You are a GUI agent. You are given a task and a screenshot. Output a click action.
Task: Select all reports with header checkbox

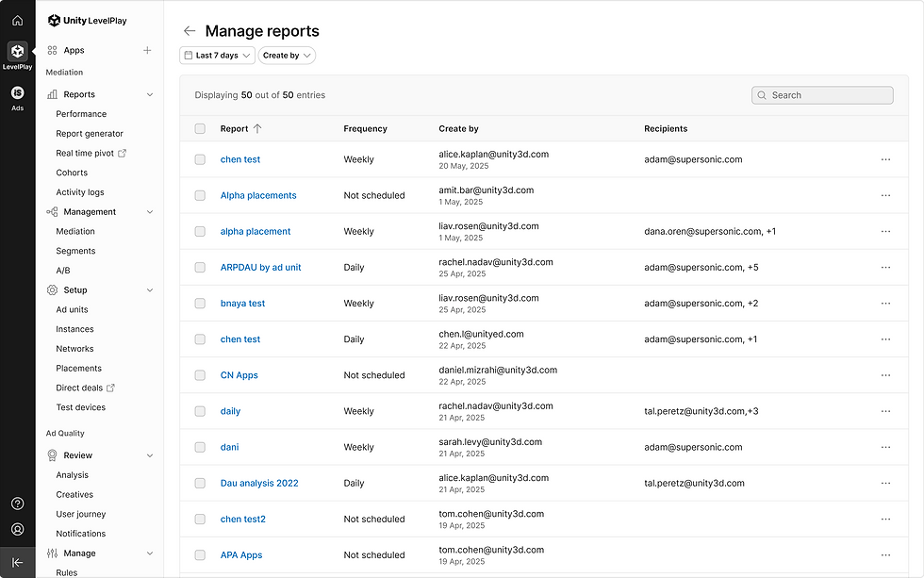point(200,128)
